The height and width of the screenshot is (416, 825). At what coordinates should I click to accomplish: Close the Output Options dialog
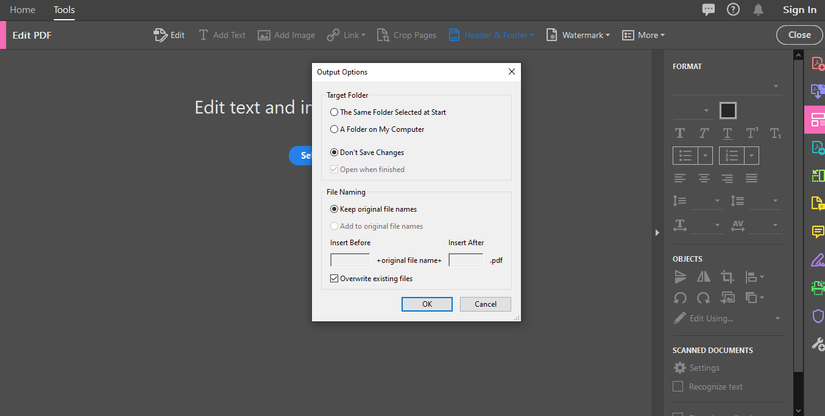tap(511, 72)
